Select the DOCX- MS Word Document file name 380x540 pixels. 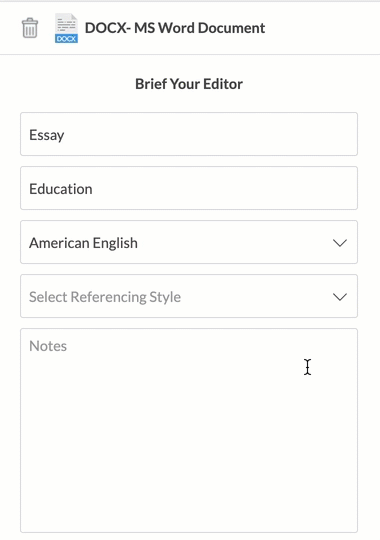click(x=175, y=28)
